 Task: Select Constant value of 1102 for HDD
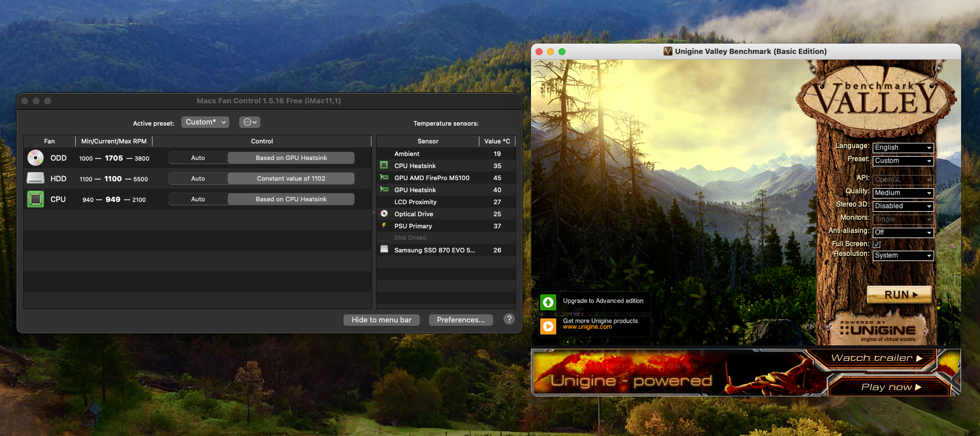click(291, 178)
